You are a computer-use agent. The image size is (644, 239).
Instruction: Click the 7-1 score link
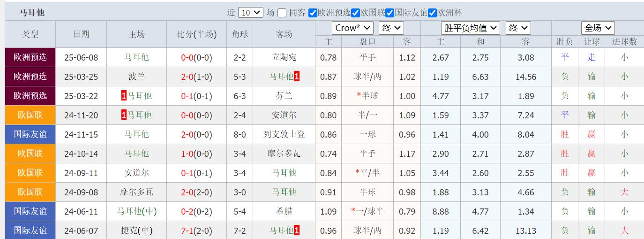(x=187, y=231)
